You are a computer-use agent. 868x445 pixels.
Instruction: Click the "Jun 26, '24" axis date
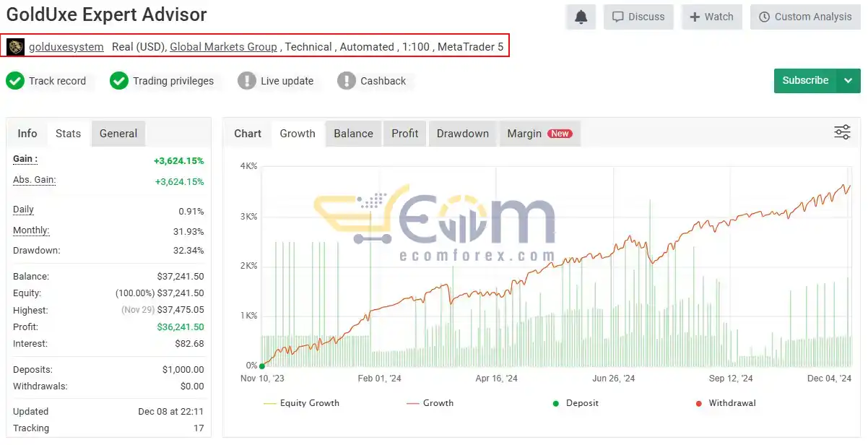[x=614, y=379]
